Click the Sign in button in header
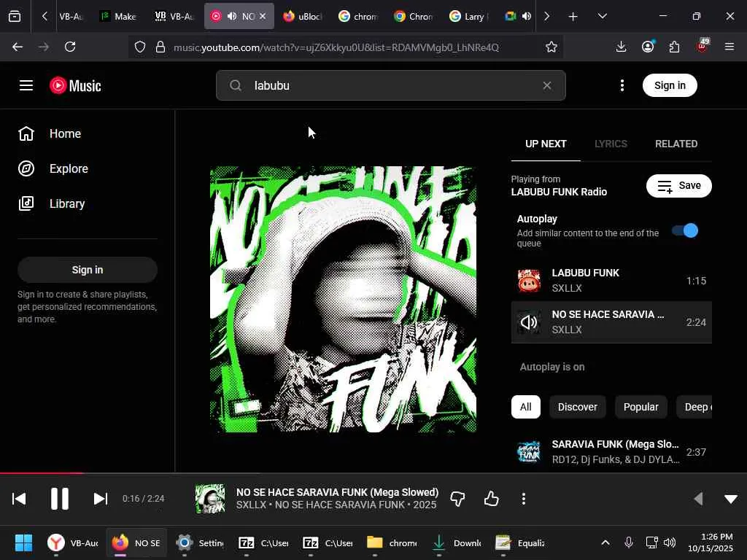This screenshot has height=560, width=747. point(670,86)
